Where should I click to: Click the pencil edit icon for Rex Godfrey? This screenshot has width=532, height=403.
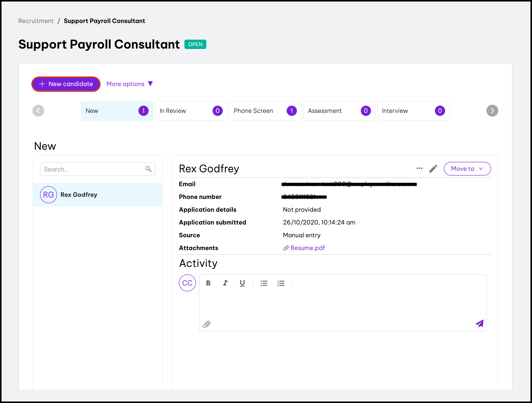433,169
